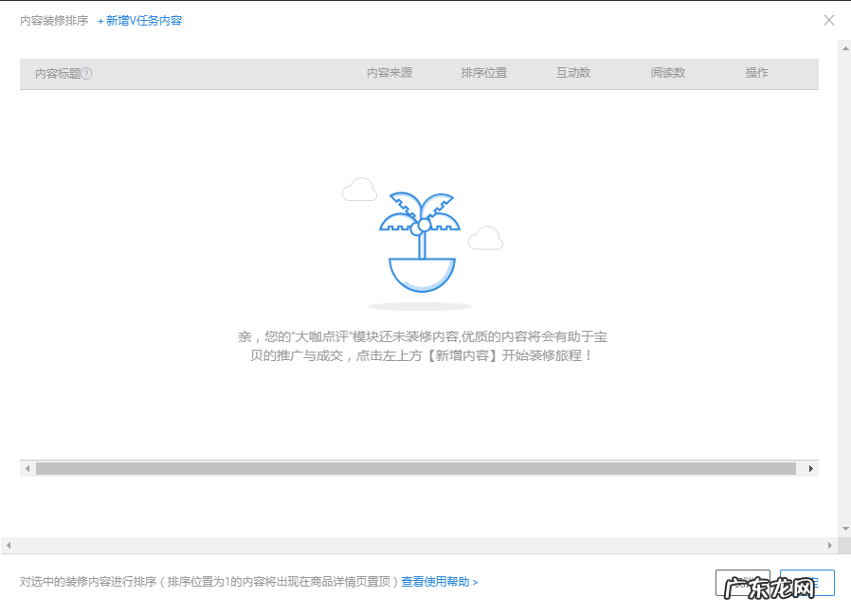Open the 查看使用帮助 help link

(x=438, y=582)
